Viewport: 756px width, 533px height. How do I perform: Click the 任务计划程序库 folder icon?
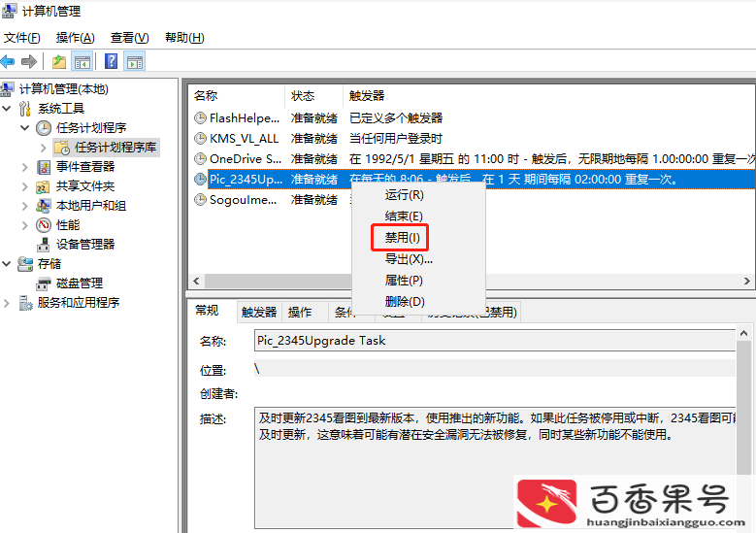tap(62, 148)
